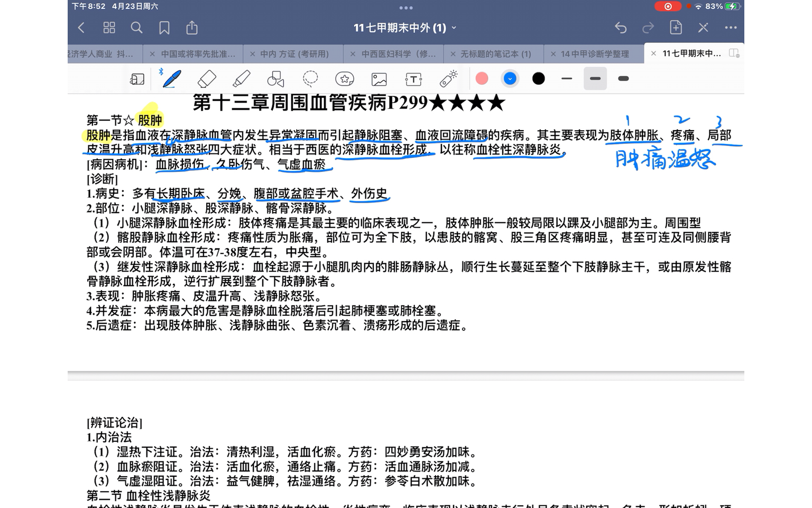
Task: Select the thick stroke width
Action: tap(623, 79)
